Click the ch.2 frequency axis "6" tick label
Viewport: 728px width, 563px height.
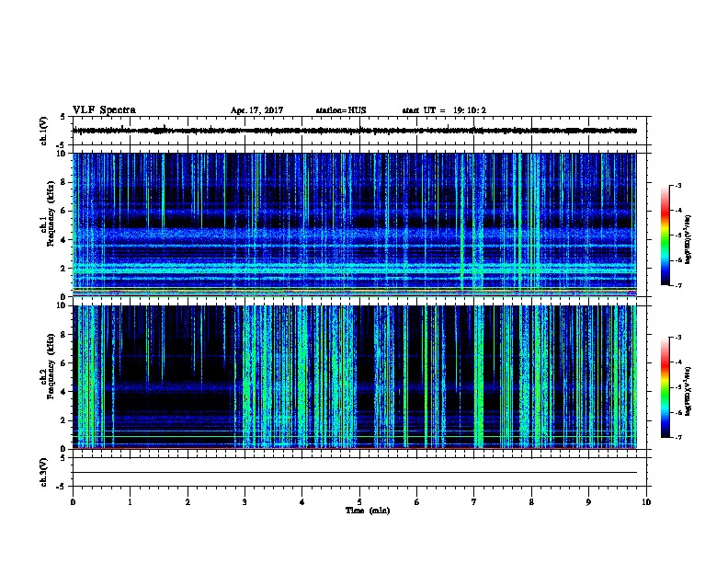click(63, 363)
